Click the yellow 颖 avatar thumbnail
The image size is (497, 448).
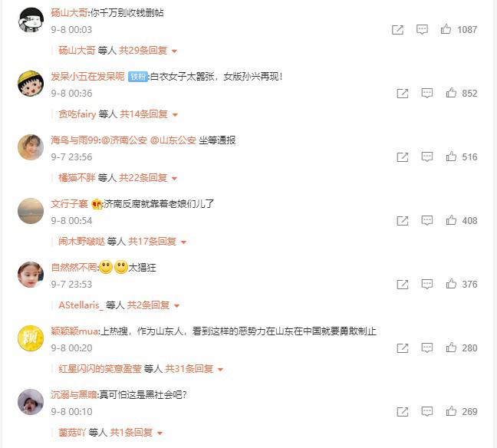tap(31, 338)
